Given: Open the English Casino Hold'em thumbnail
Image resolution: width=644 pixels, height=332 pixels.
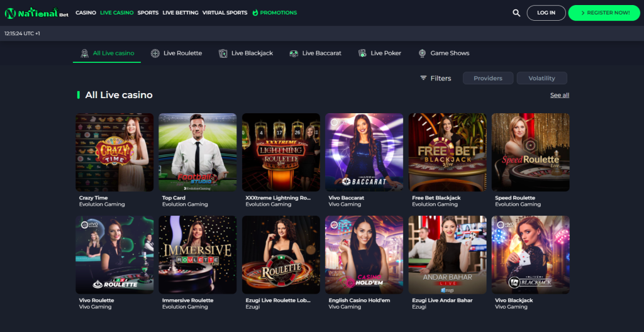Looking at the screenshot, I should coord(364,255).
